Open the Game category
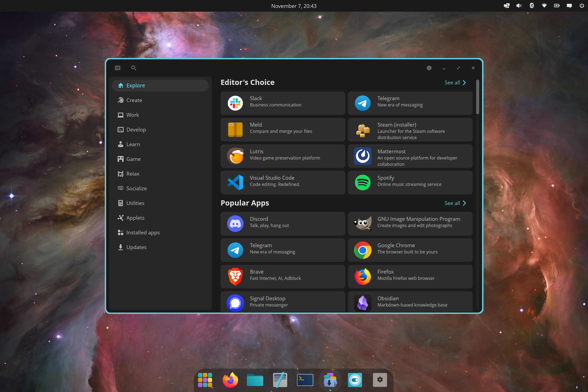 133,159
